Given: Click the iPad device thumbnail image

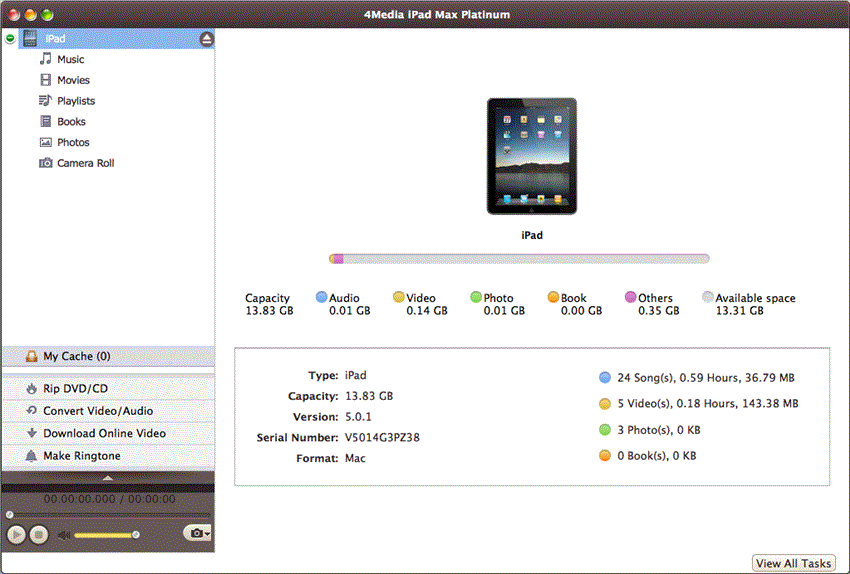Looking at the screenshot, I should (532, 156).
